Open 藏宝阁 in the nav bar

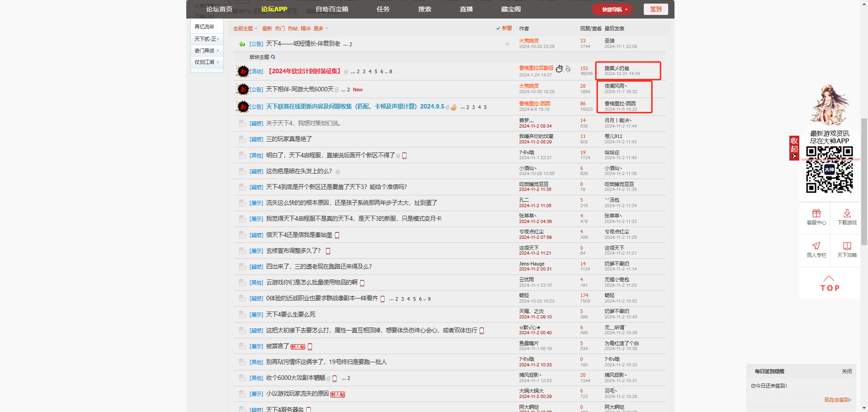click(511, 9)
